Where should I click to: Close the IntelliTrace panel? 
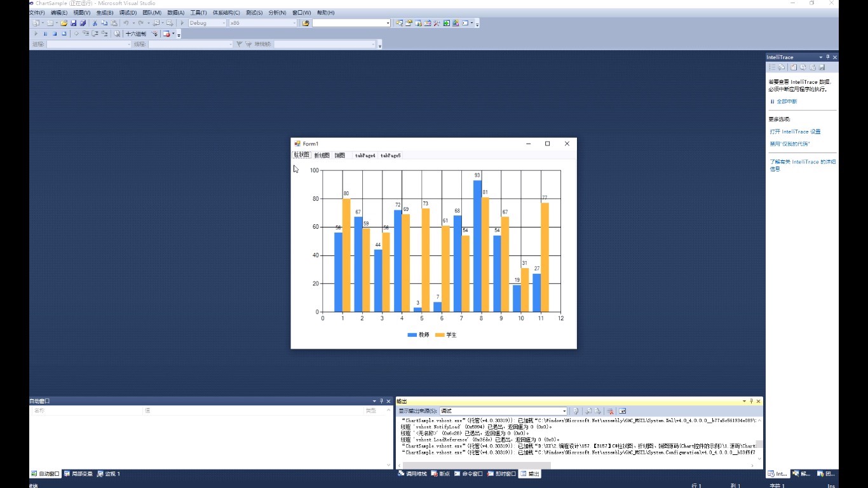835,57
